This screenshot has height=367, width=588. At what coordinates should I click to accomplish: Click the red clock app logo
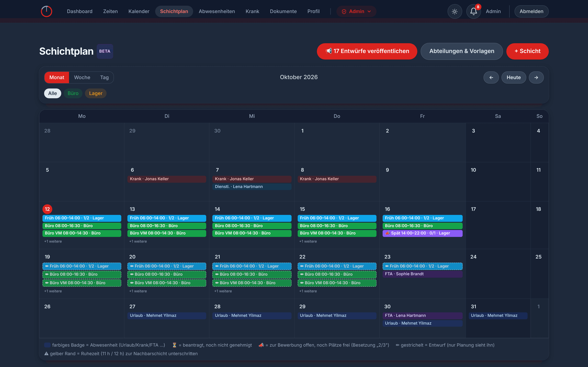click(x=46, y=11)
